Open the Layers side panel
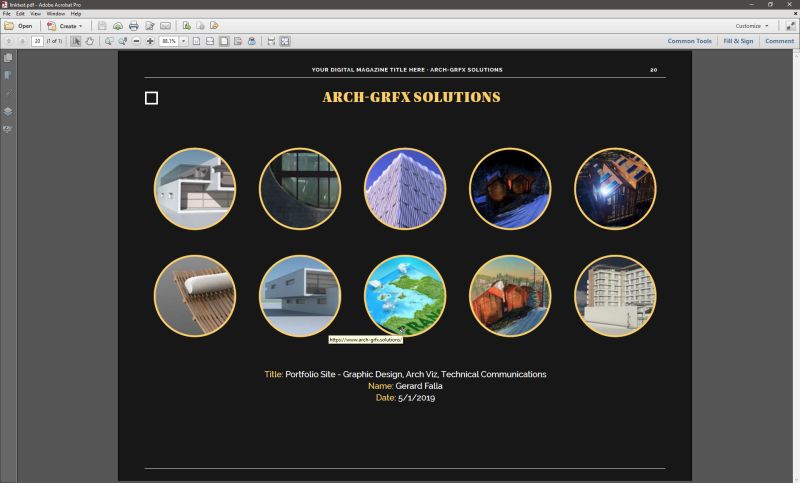The image size is (800, 483). [x=8, y=111]
